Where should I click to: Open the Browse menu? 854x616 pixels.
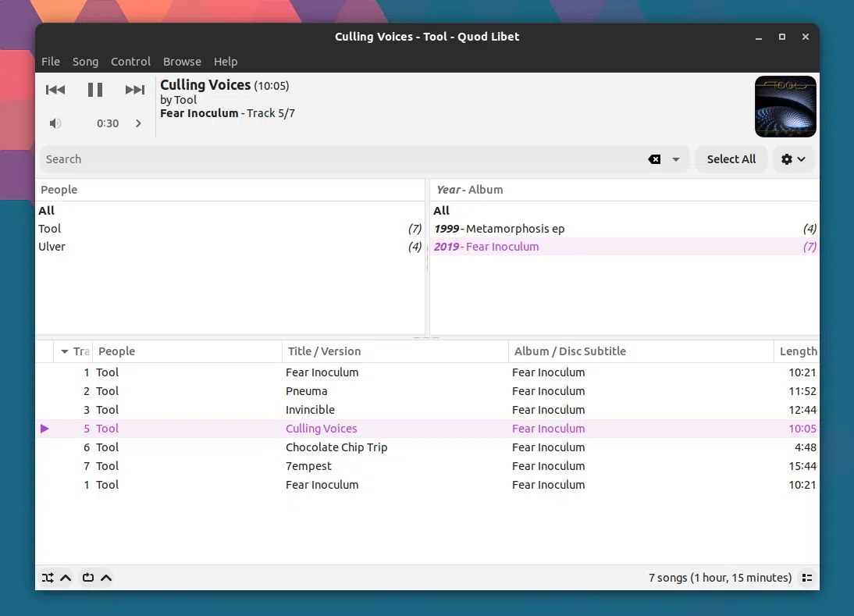coord(182,62)
